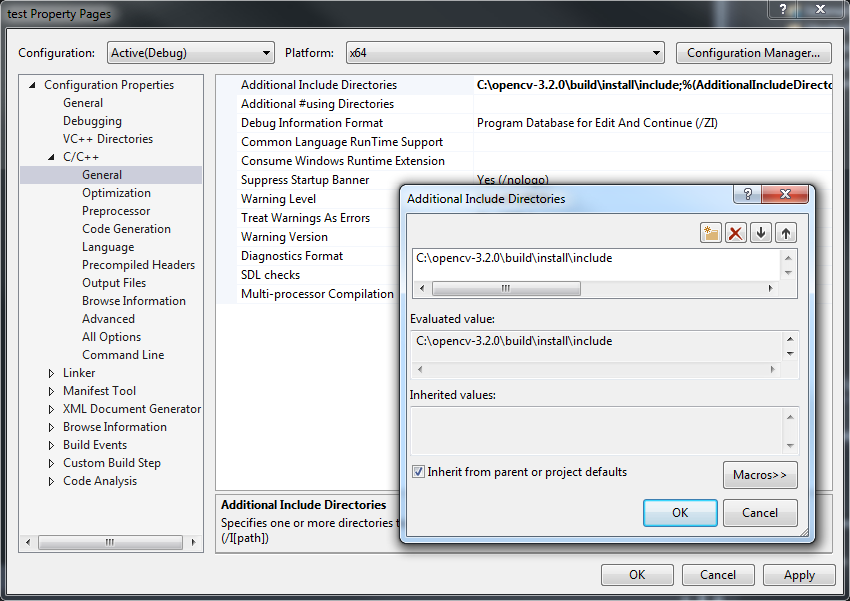Collapse the C/C++ tree node
The image size is (850, 601).
pos(51,156)
